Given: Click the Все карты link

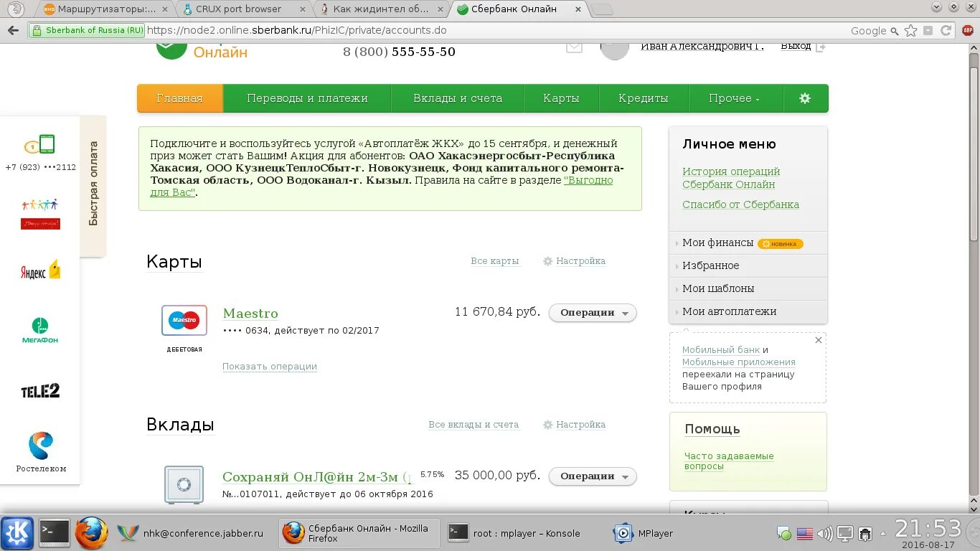Looking at the screenshot, I should pyautogui.click(x=495, y=261).
